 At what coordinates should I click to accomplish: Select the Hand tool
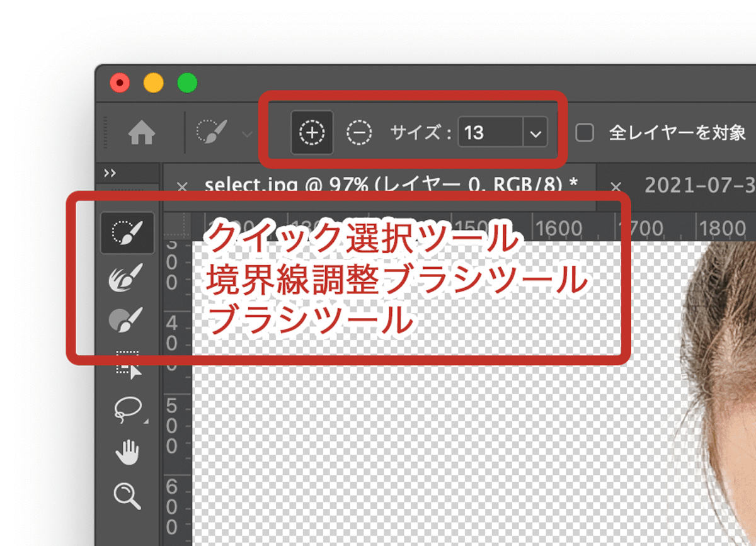pos(127,453)
